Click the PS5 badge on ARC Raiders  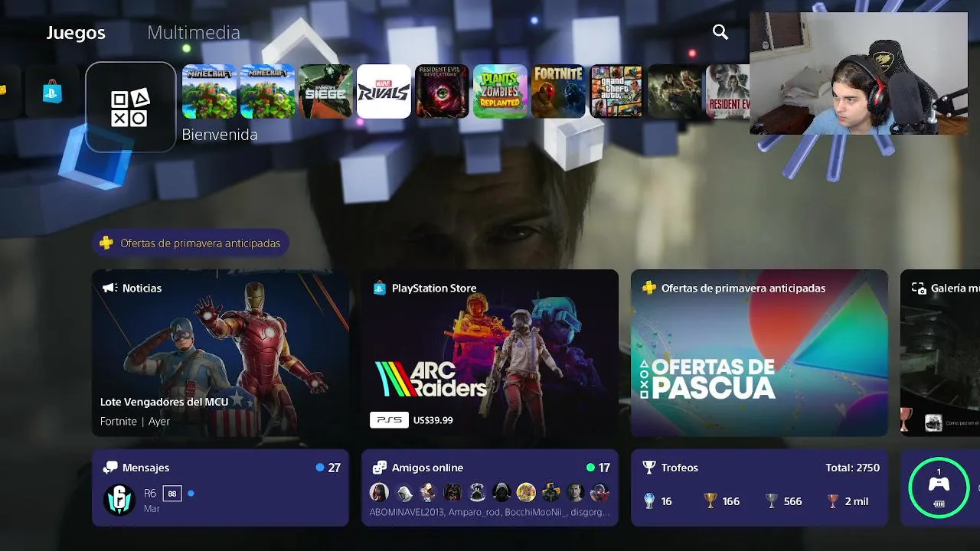click(389, 419)
